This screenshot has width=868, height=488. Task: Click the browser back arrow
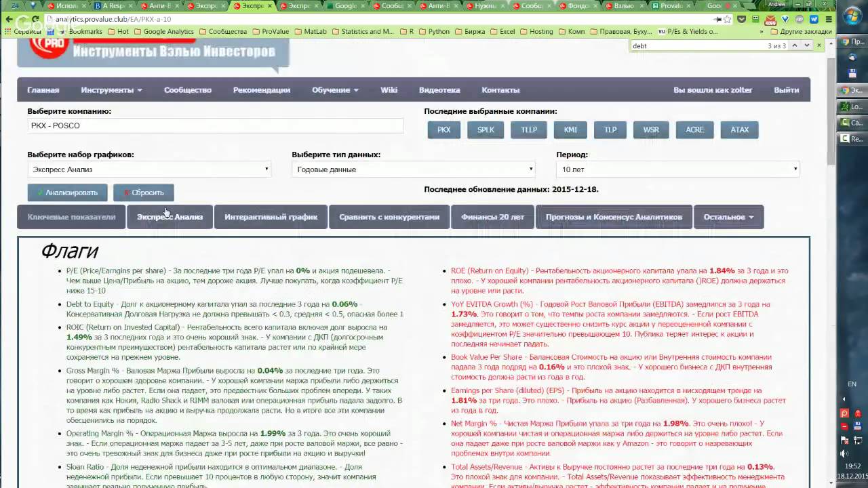click(x=9, y=20)
